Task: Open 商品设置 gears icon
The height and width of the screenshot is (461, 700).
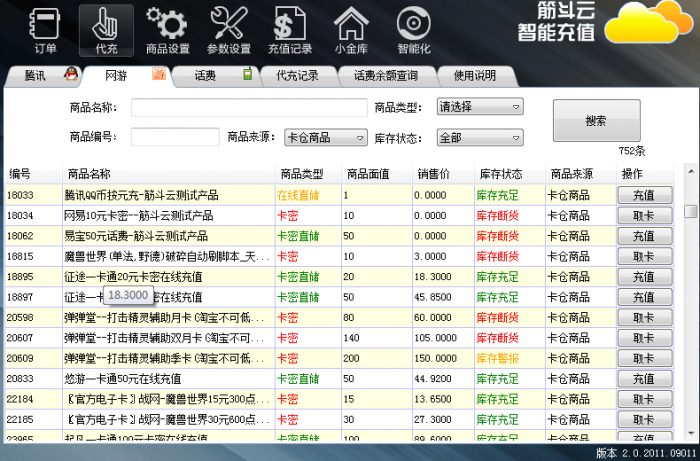Action: pyautogui.click(x=167, y=30)
